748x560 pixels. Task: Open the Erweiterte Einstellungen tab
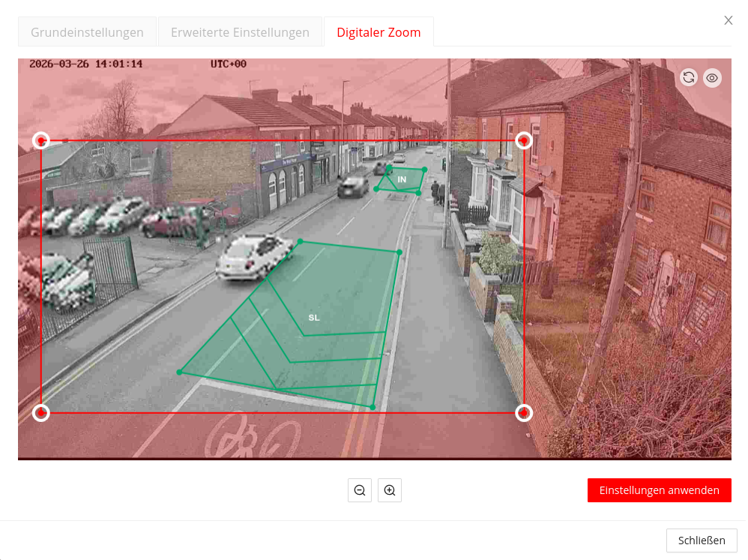pyautogui.click(x=240, y=32)
